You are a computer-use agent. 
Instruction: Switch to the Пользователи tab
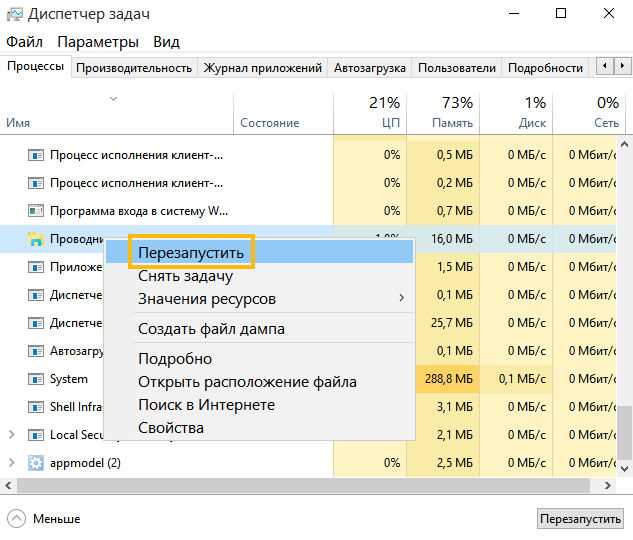(x=457, y=67)
